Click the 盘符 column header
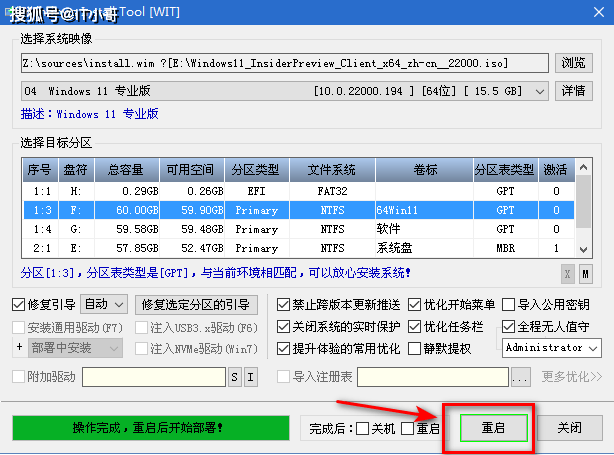Viewport: 614px width, 455px height. (x=76, y=170)
